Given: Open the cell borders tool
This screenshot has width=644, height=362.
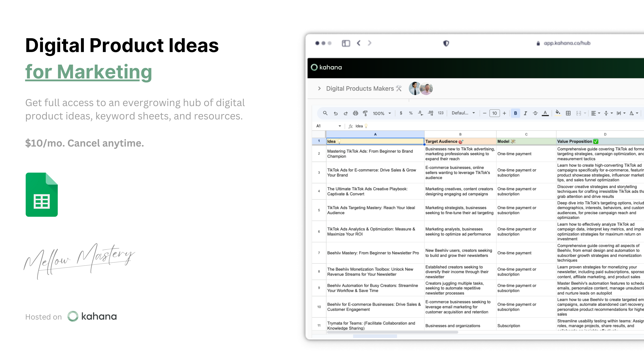Looking at the screenshot, I should pyautogui.click(x=568, y=113).
